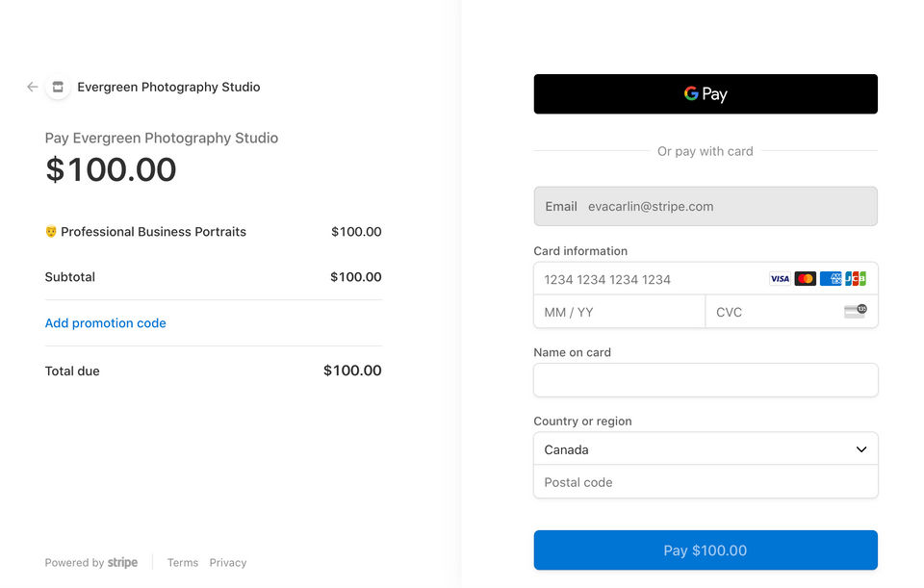Click the Visa card logo
Screen dimensions: 924x588
coord(780,279)
